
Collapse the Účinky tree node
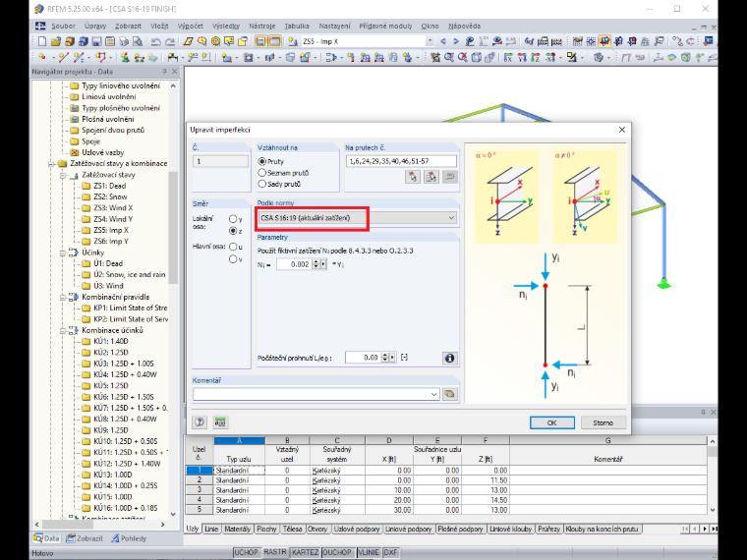pyautogui.click(x=62, y=252)
